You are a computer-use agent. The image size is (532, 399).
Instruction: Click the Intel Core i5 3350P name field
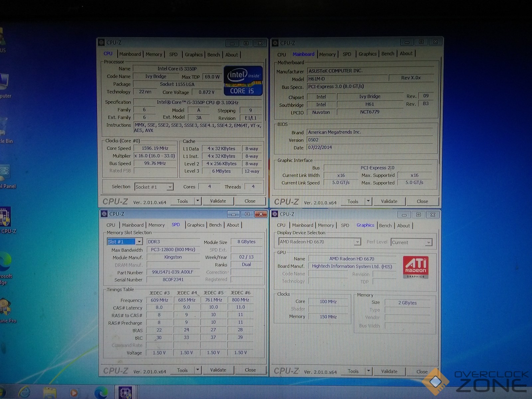pos(177,69)
